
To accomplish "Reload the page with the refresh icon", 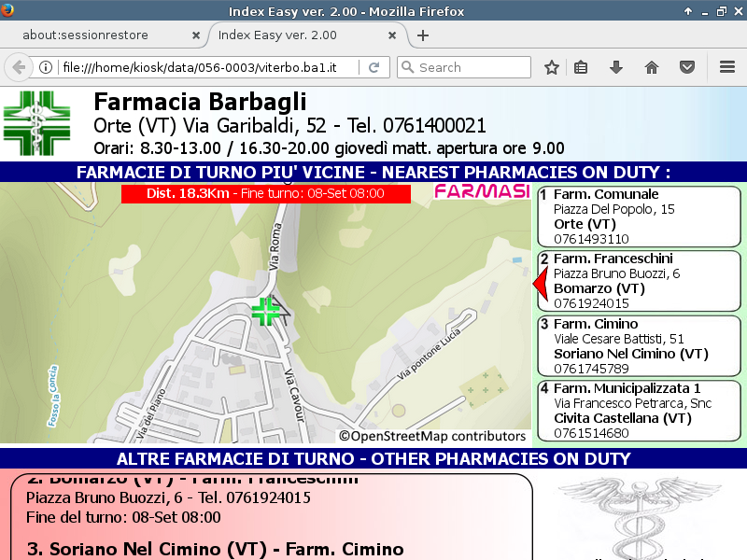I will click(x=373, y=67).
